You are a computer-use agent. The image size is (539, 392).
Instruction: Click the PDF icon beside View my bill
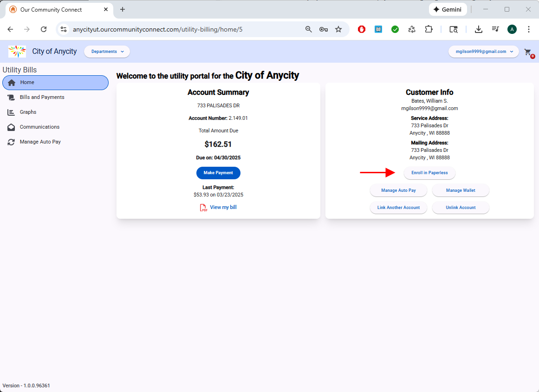click(203, 208)
